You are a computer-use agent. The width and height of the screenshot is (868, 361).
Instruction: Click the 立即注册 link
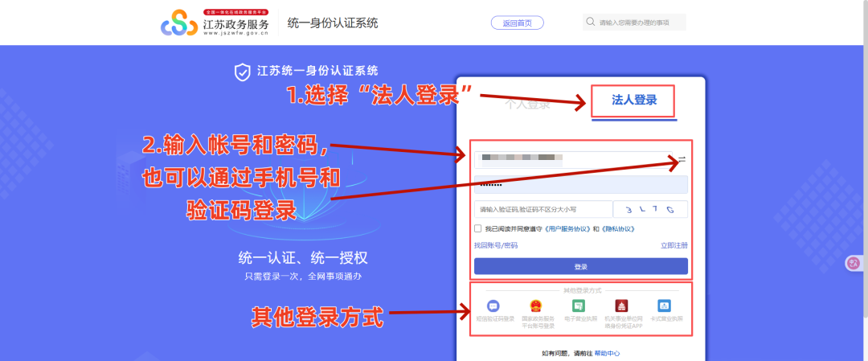click(674, 245)
